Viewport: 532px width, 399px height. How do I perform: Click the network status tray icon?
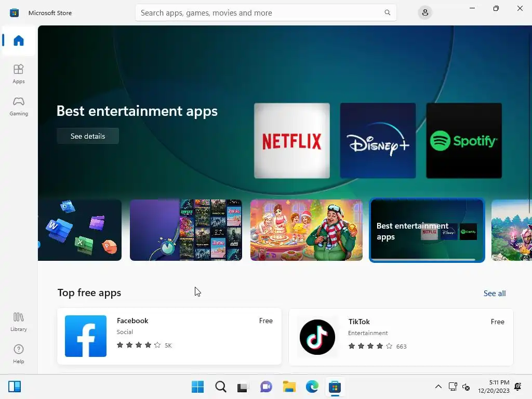pyautogui.click(x=453, y=387)
